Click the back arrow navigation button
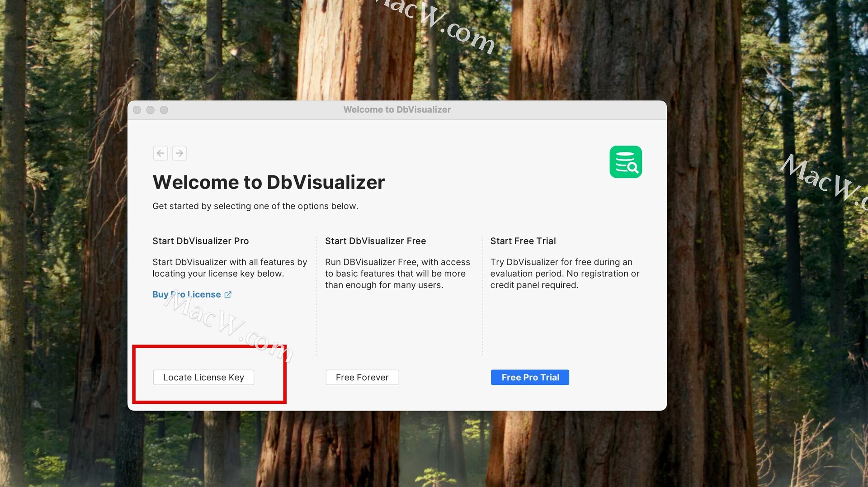The height and width of the screenshot is (487, 868). click(x=160, y=153)
